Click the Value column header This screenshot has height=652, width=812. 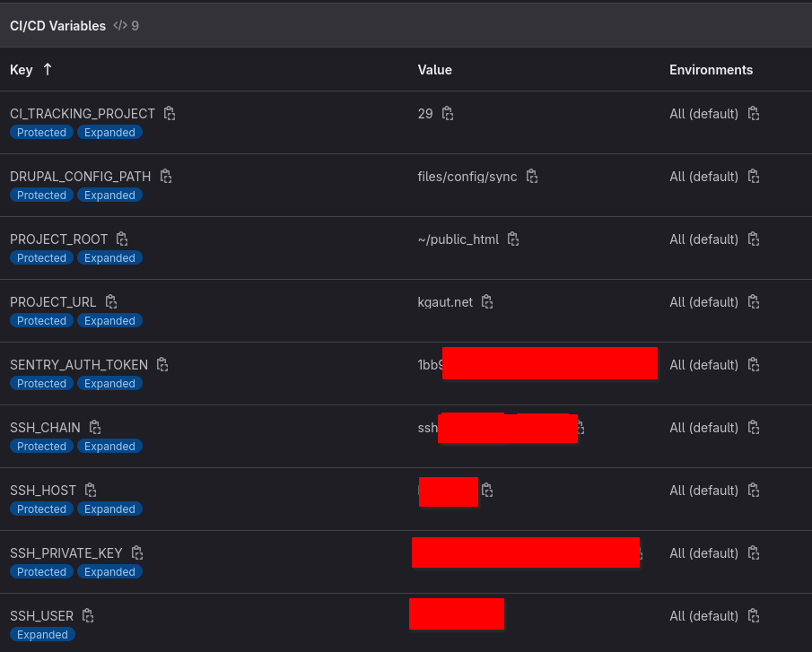(435, 70)
